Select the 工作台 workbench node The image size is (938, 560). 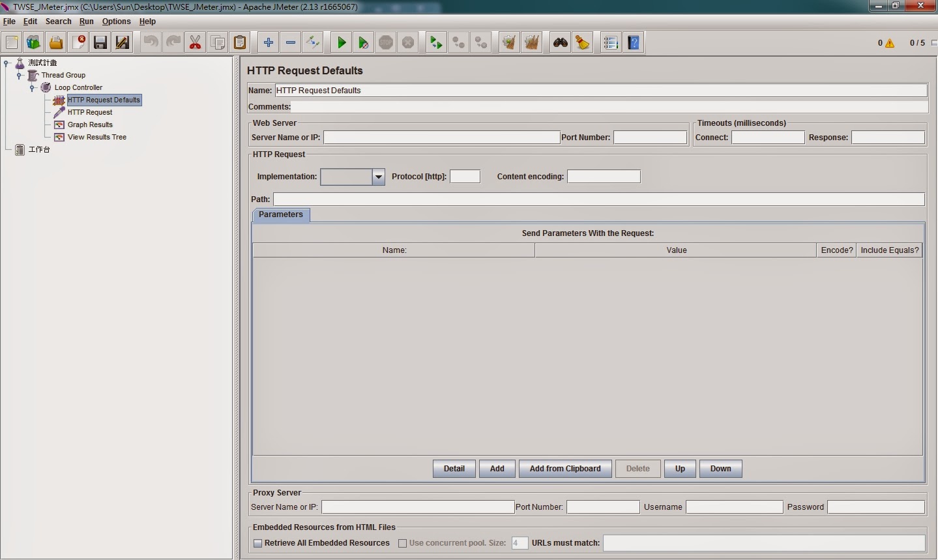click(39, 150)
